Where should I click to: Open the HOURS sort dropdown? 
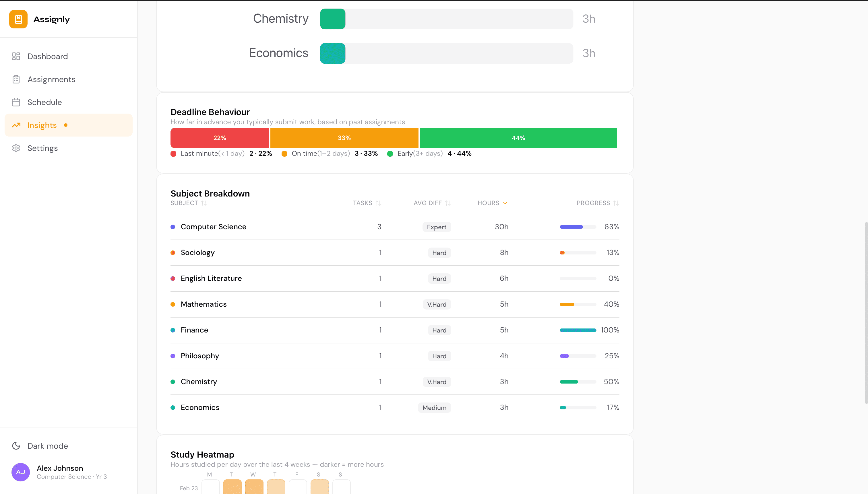click(x=492, y=203)
